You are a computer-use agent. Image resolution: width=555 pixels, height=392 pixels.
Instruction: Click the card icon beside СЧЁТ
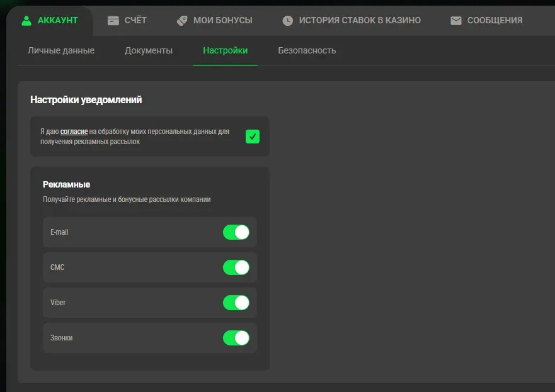pyautogui.click(x=113, y=21)
